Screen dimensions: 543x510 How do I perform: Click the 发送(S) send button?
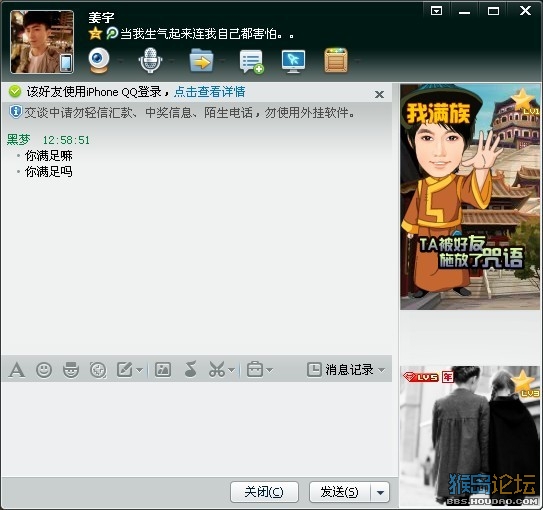340,492
